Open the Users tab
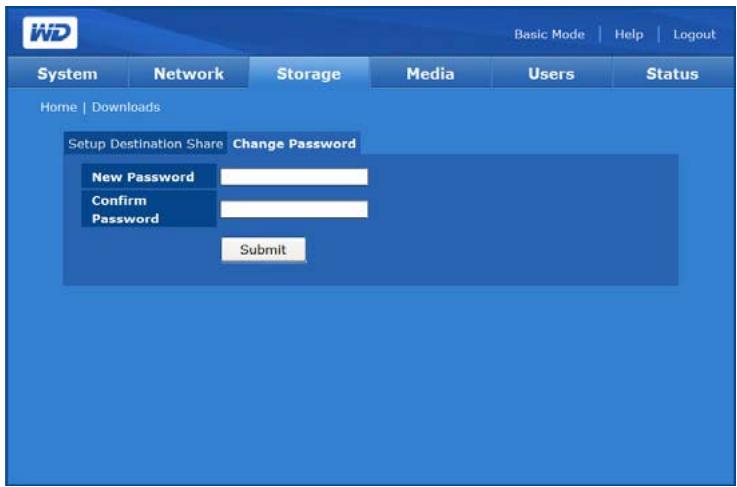The image size is (737, 487). click(551, 74)
